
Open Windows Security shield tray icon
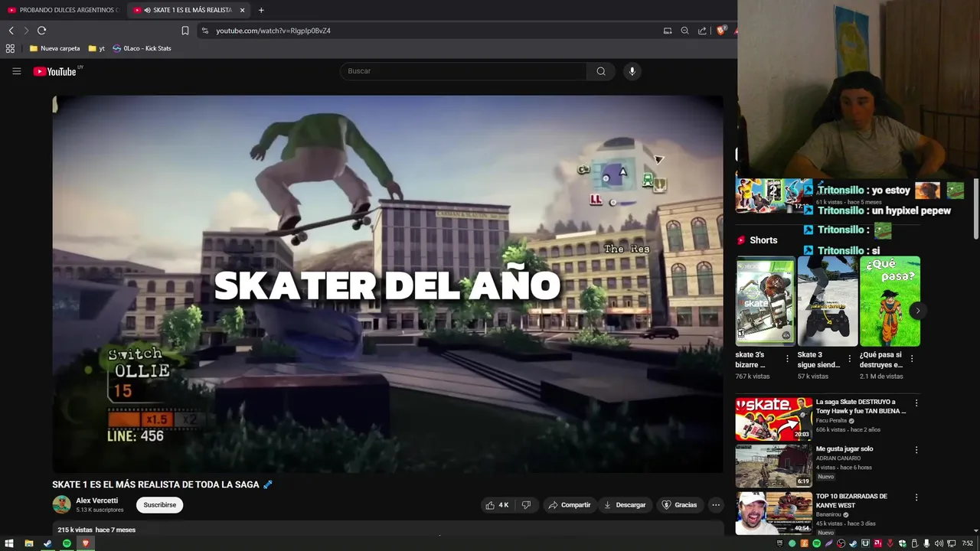coord(902,543)
